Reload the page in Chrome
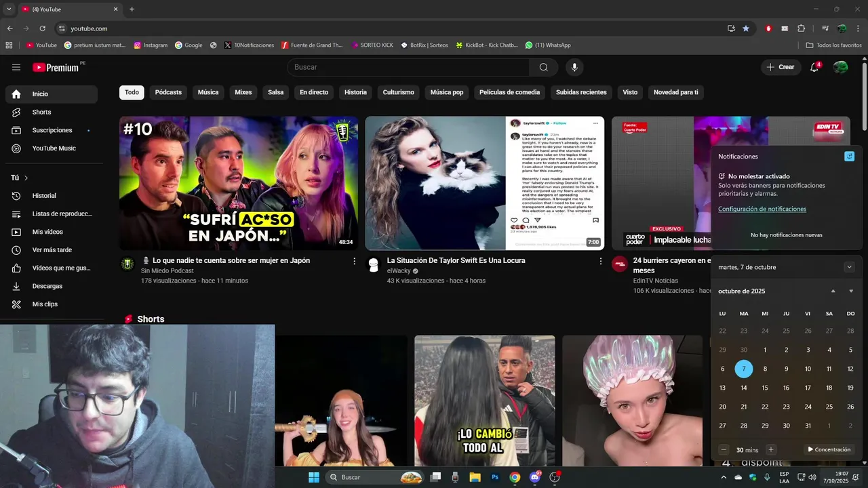868x488 pixels. tap(43, 28)
